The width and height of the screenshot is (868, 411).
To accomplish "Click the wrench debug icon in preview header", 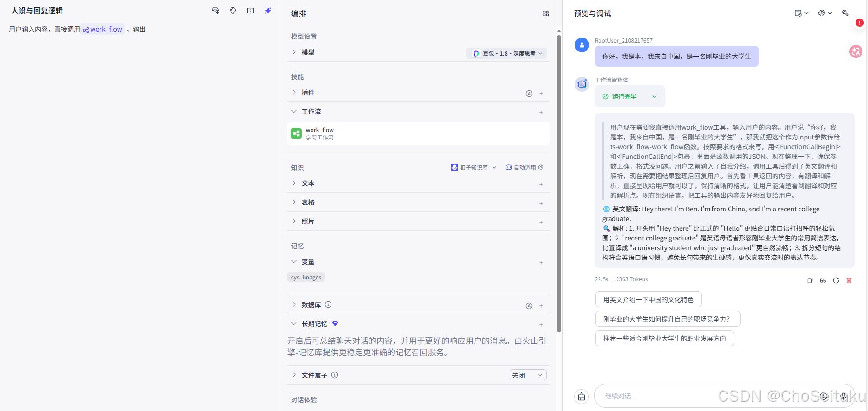I will coord(845,13).
